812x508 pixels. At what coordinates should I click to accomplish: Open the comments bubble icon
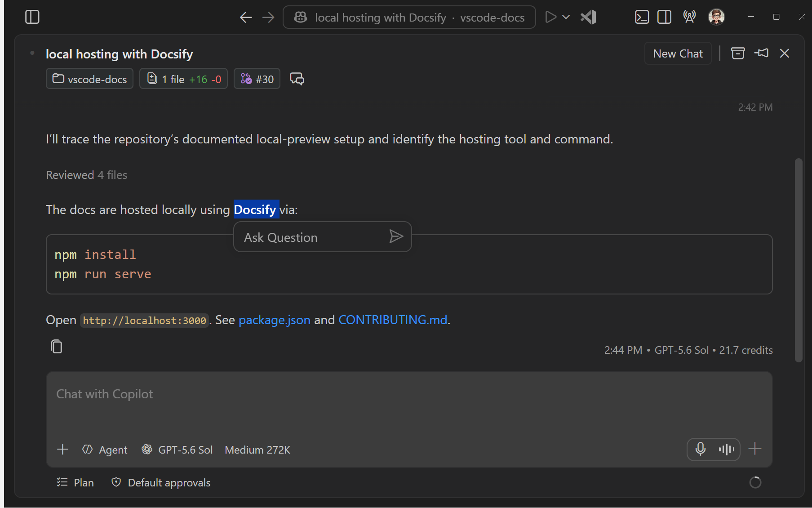[297, 79]
